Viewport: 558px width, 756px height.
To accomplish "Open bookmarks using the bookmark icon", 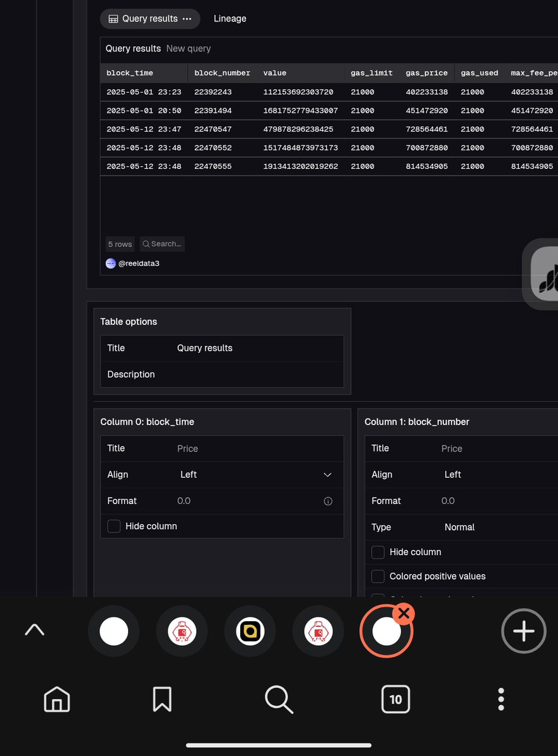I will [161, 699].
